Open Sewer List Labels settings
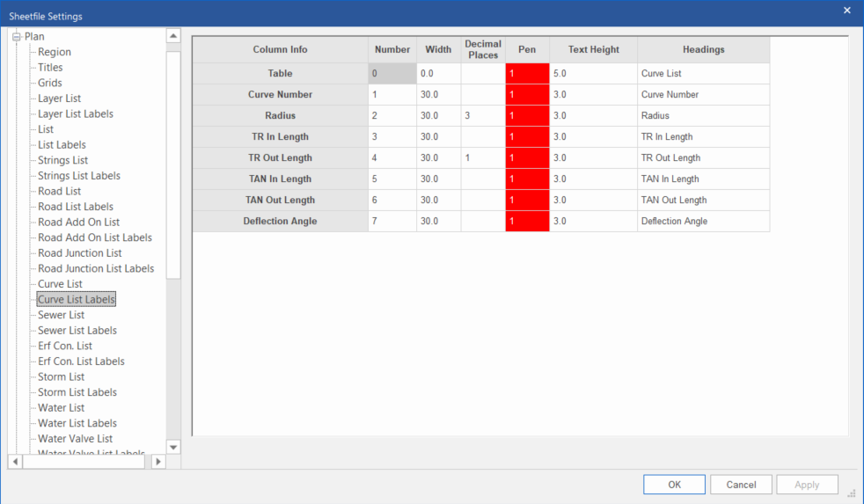864x504 pixels. coord(77,331)
